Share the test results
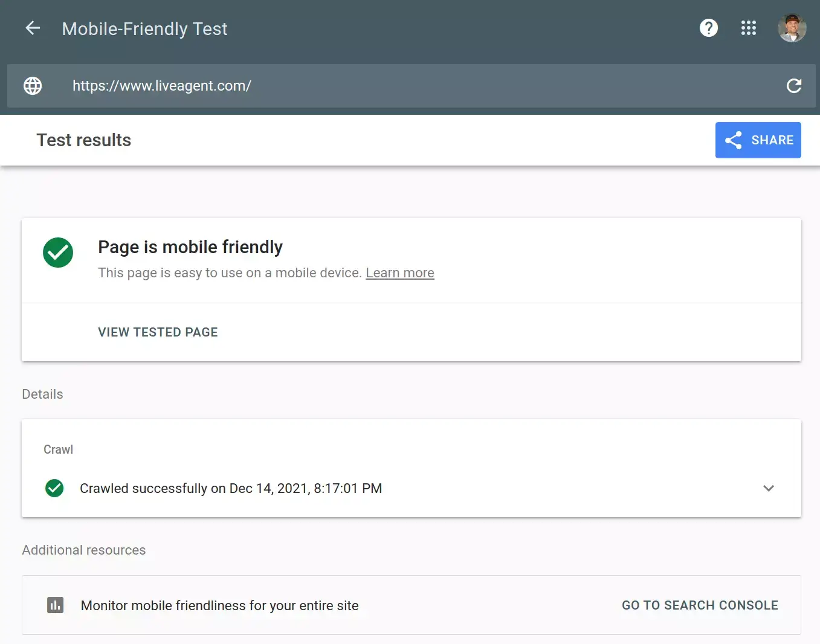The image size is (820, 644). click(758, 140)
